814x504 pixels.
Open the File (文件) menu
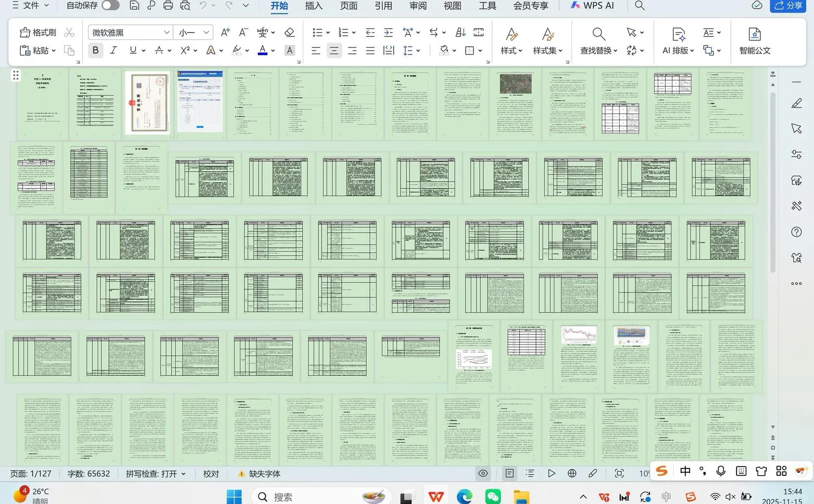pyautogui.click(x=31, y=5)
